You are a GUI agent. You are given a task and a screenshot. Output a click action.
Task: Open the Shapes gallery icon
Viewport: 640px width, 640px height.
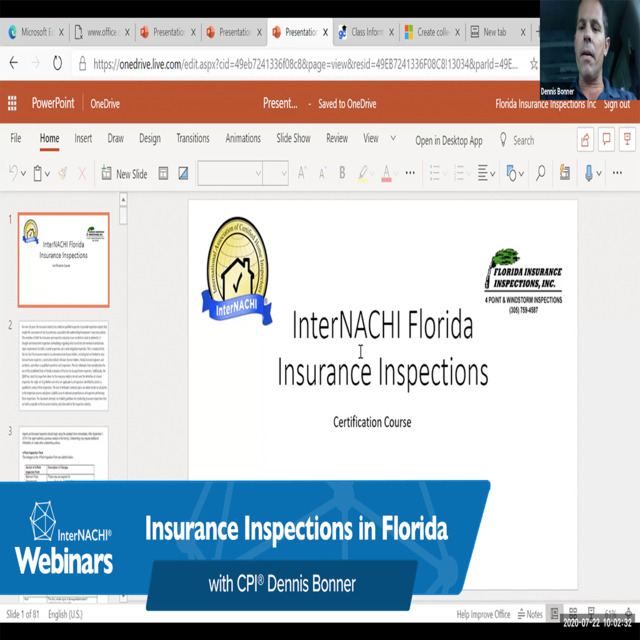point(513,173)
